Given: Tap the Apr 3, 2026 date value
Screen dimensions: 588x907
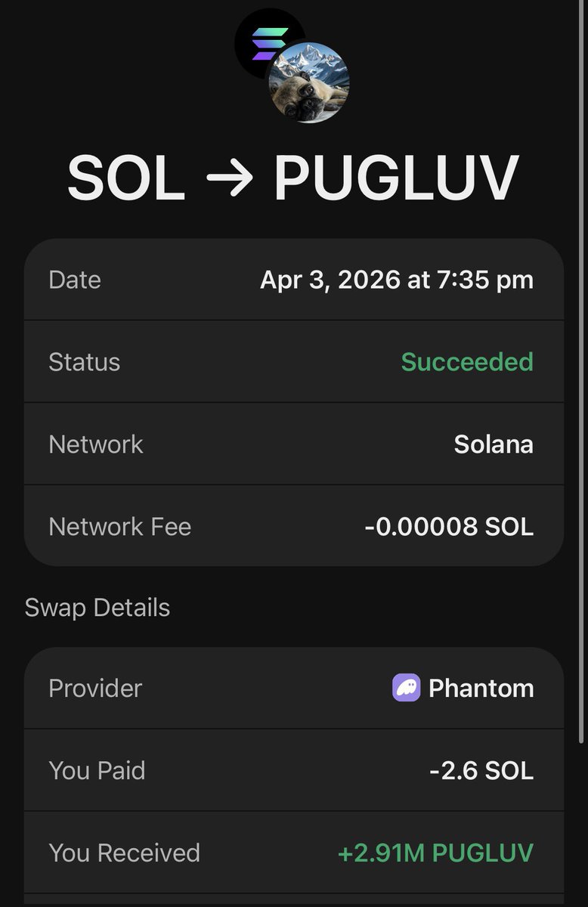Looking at the screenshot, I should point(397,280).
